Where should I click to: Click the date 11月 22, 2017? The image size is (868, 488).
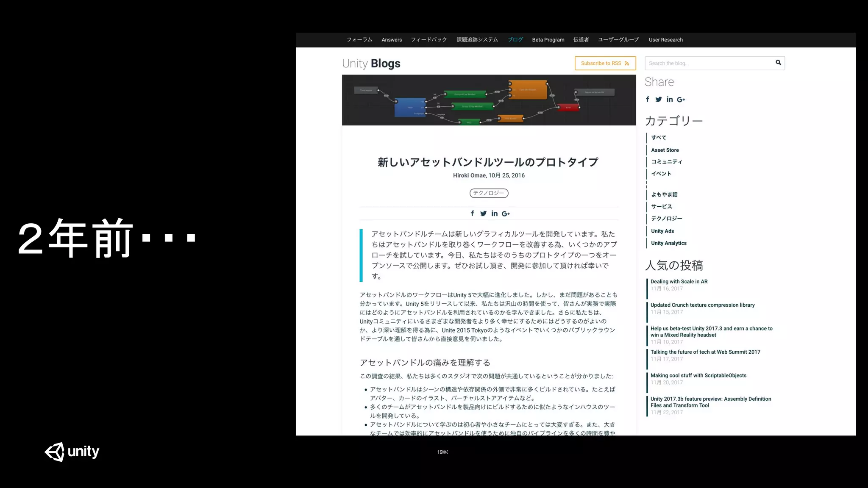click(667, 412)
